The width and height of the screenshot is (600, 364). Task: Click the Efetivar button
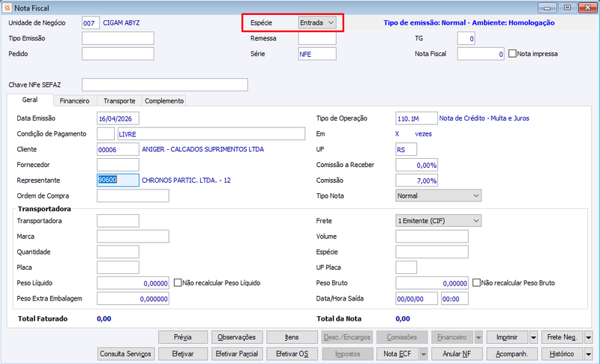pos(183,354)
